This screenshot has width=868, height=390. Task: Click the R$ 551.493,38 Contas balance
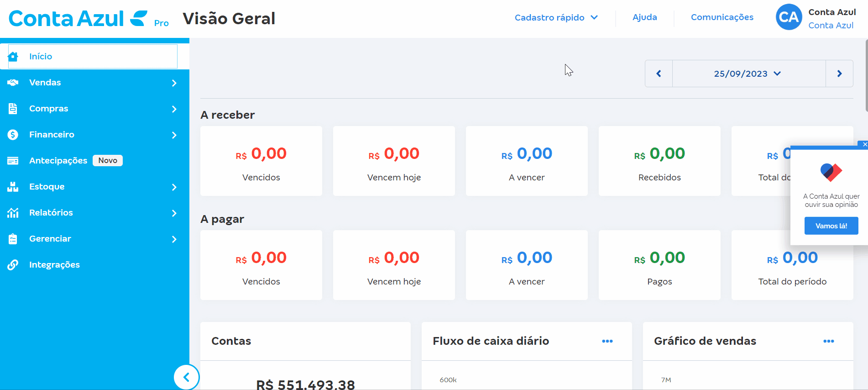(x=305, y=385)
